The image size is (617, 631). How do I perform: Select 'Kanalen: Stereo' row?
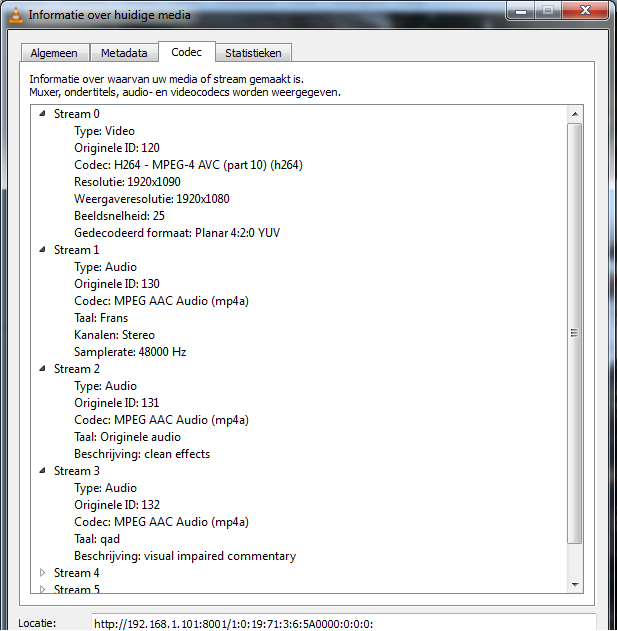pyautogui.click(x=114, y=335)
